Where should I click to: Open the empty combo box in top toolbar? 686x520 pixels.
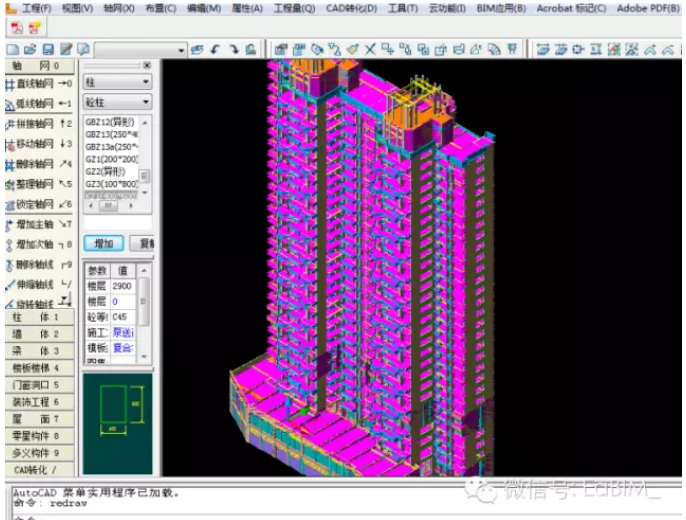pyautogui.click(x=139, y=48)
